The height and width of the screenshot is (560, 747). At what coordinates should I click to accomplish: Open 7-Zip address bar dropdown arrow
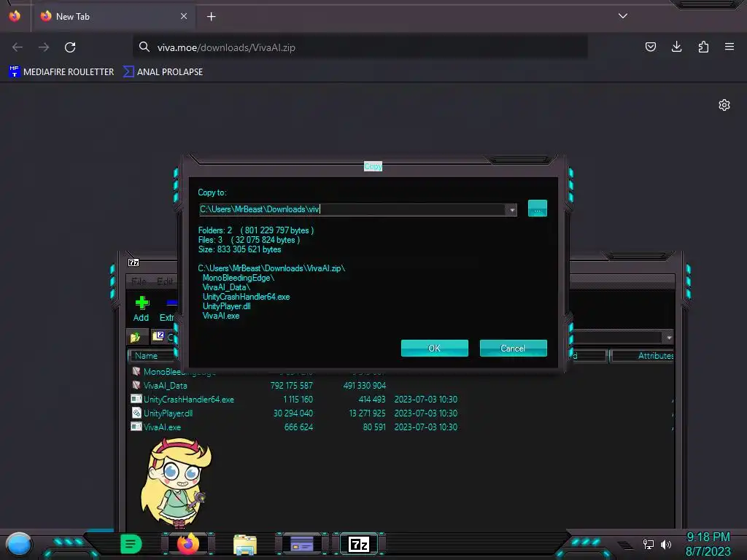669,337
